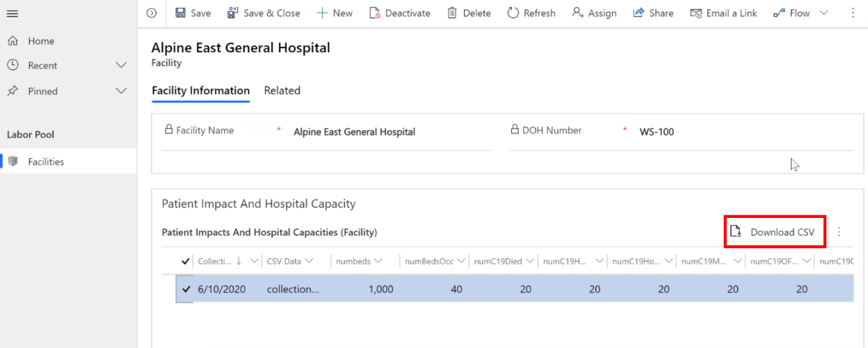Image resolution: width=868 pixels, height=348 pixels.
Task: Open the numBedsOcc column dropdown
Action: 462,261
